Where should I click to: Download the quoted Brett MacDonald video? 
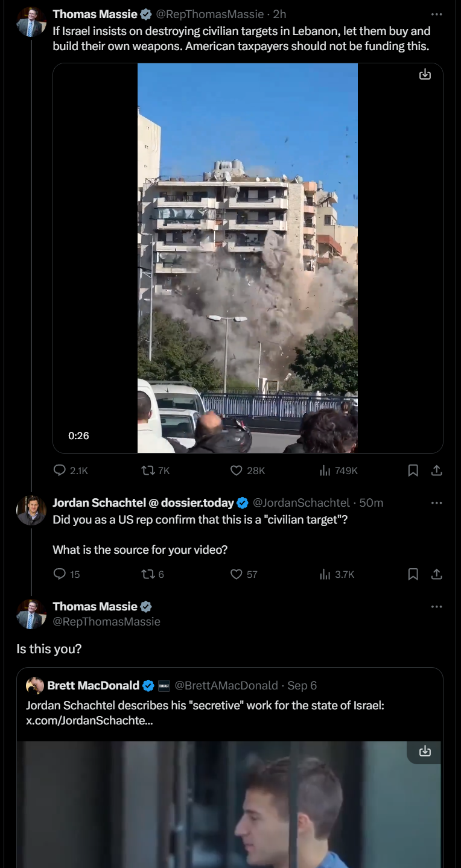(x=425, y=751)
